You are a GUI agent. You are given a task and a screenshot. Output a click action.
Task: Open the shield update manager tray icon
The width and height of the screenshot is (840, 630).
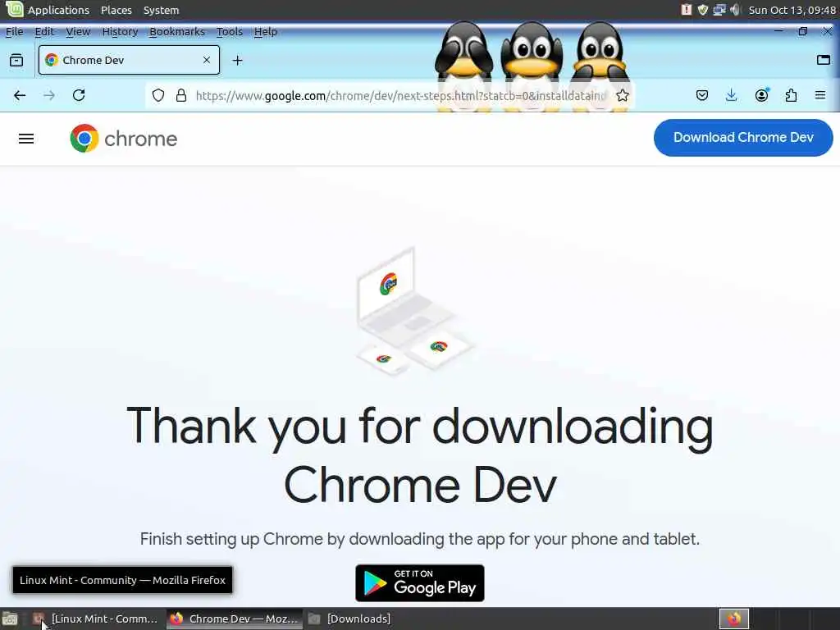(703, 10)
